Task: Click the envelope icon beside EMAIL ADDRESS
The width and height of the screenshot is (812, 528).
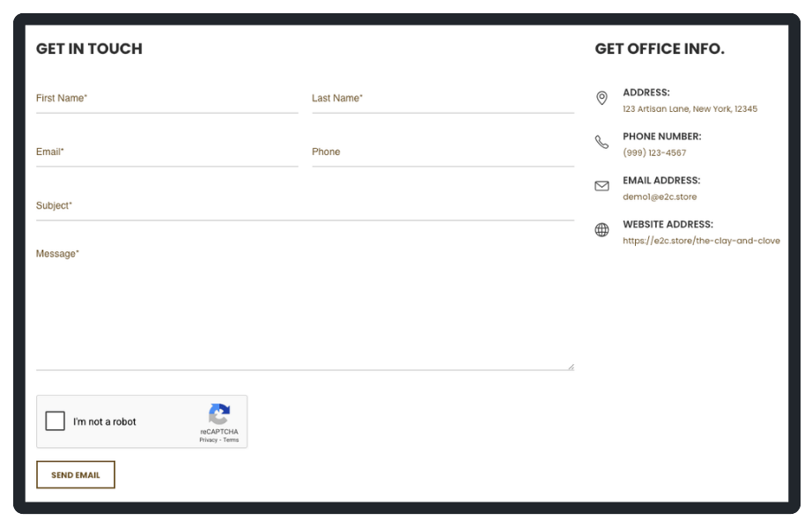Action: point(602,186)
